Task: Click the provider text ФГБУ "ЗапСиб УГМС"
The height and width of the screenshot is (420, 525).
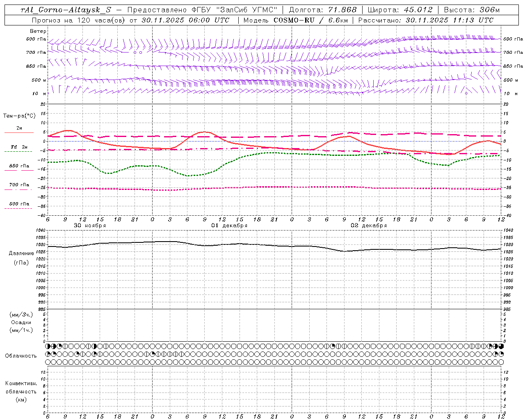Action: click(235, 10)
